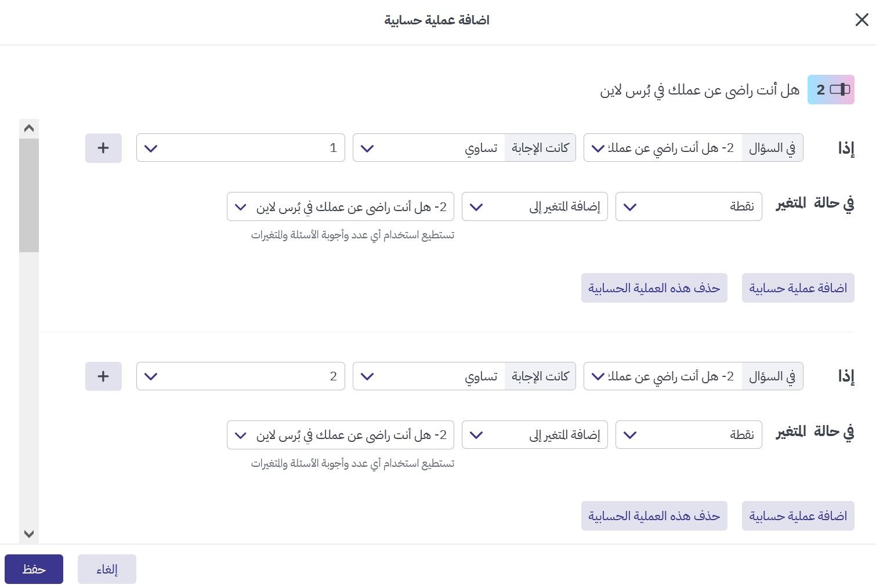Image resolution: width=876 pixels, height=588 pixels.
Task: Click the second تستطيع استخدام أي عدد hint text
Action: pyautogui.click(x=353, y=464)
